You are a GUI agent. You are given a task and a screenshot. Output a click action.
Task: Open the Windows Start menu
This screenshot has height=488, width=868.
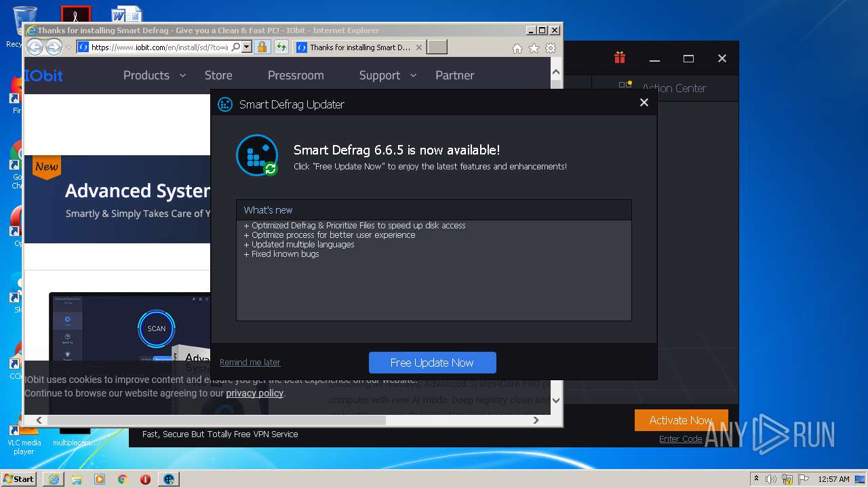pos(19,479)
